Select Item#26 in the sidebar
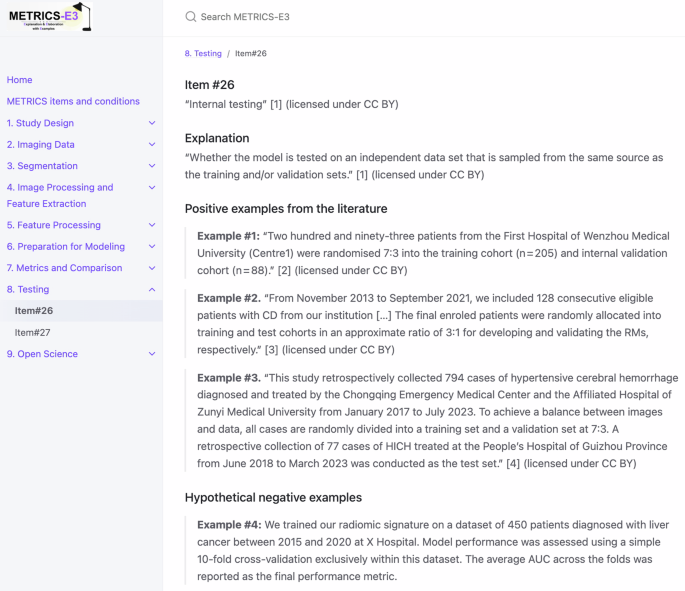This screenshot has height=591, width=685. (34, 311)
